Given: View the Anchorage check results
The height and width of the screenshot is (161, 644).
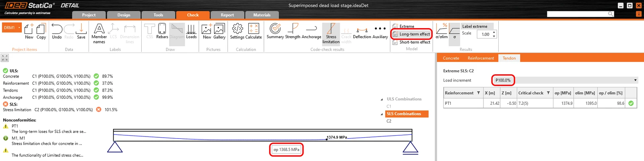Looking at the screenshot, I should click(x=312, y=31).
